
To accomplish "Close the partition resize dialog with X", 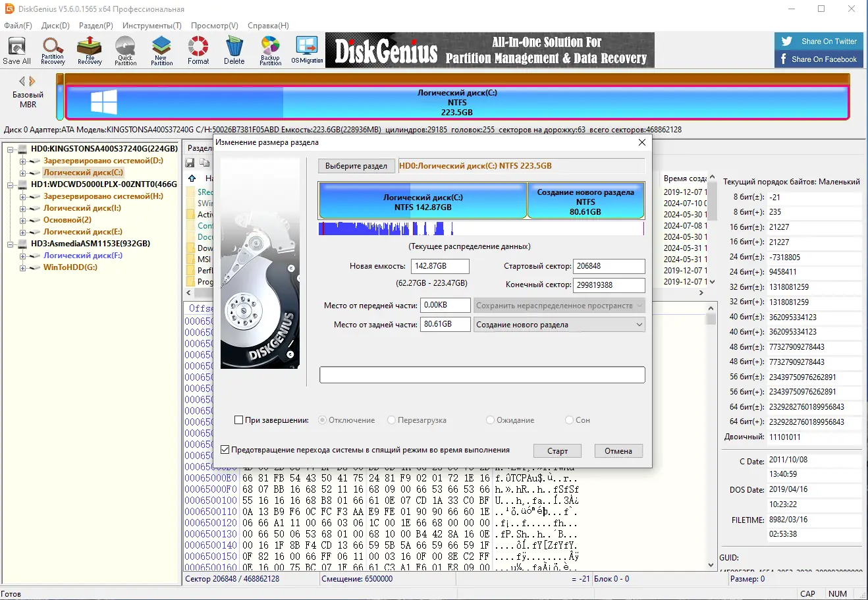I will click(x=642, y=142).
